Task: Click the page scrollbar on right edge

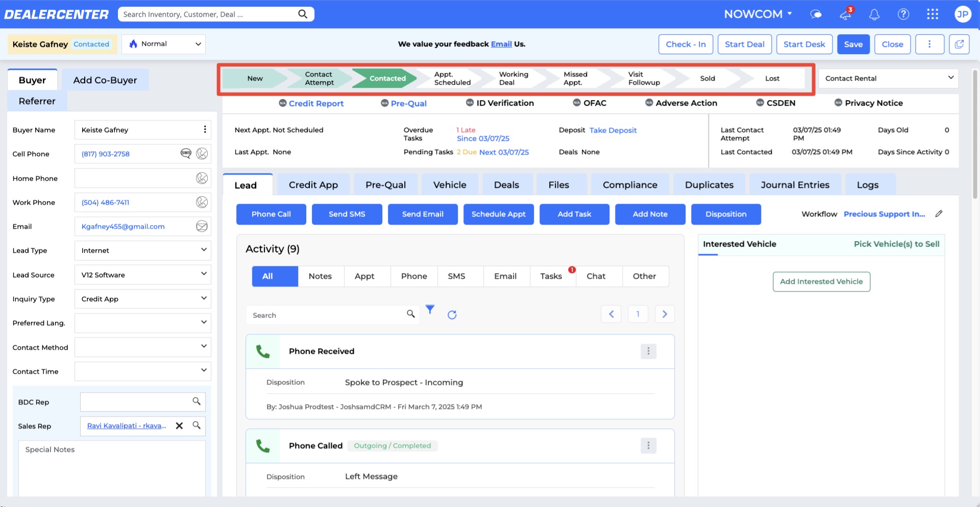Action: coord(975,134)
